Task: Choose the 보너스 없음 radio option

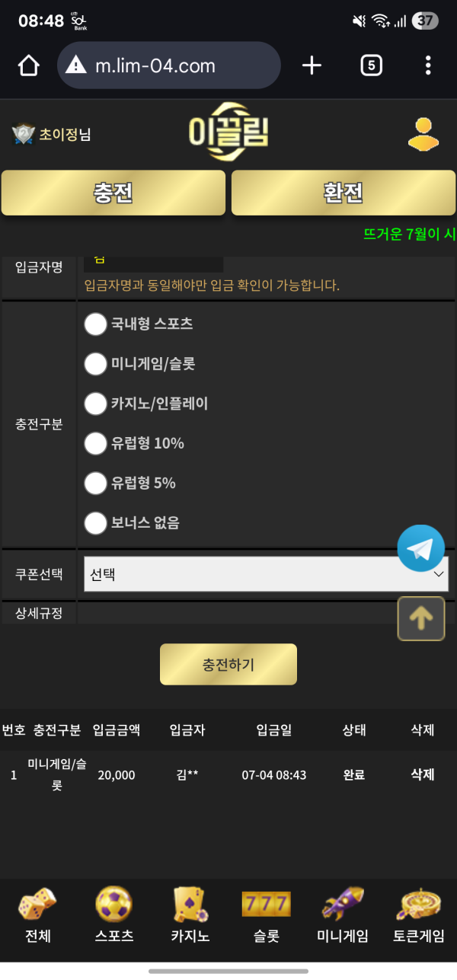Action: click(95, 523)
